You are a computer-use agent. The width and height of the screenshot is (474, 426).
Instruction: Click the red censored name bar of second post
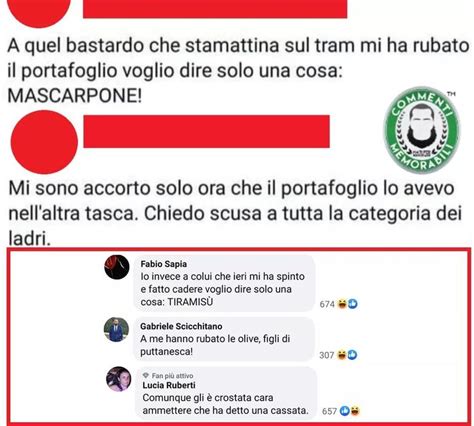point(206,131)
